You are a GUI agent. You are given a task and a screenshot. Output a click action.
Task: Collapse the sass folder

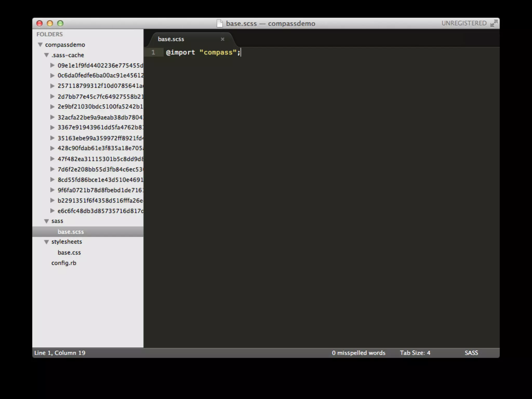point(46,221)
